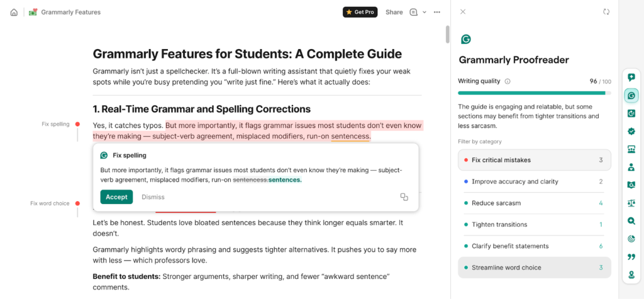Open the rewrite agent sidebar icon

click(x=631, y=114)
